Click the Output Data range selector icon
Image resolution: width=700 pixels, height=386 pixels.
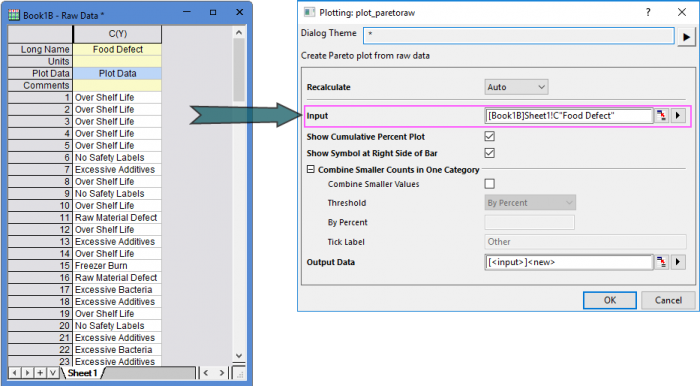pos(661,262)
